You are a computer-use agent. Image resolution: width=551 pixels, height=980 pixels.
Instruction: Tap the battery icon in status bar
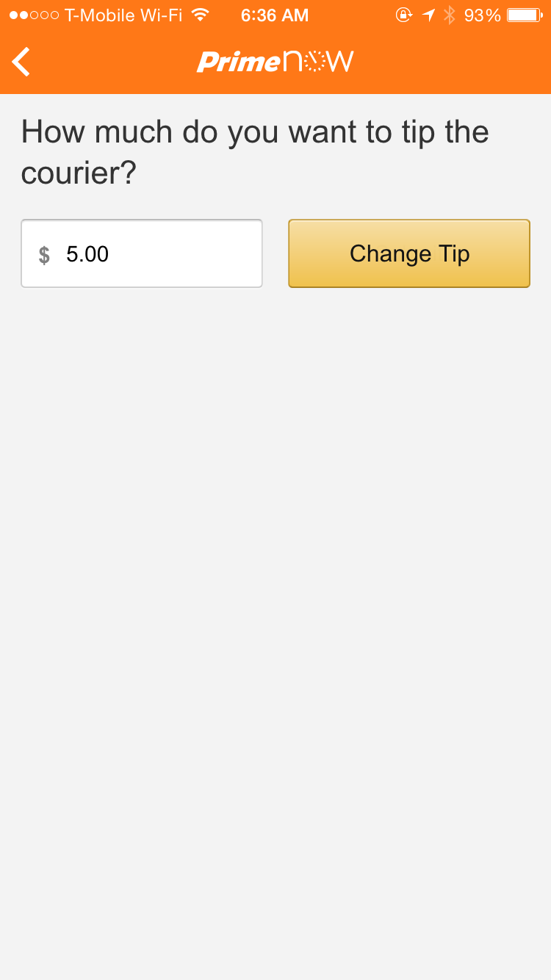click(524, 15)
